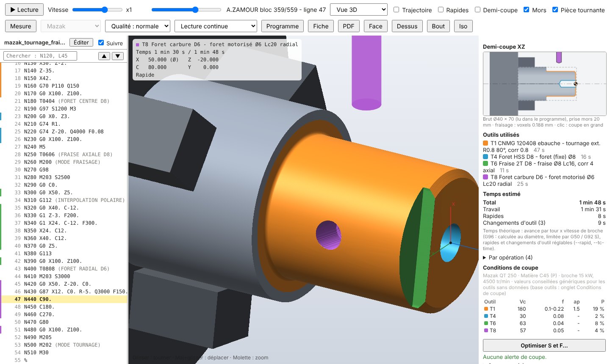Start playback with the Lecture button
The width and height of the screenshot is (610, 364).
24,10
